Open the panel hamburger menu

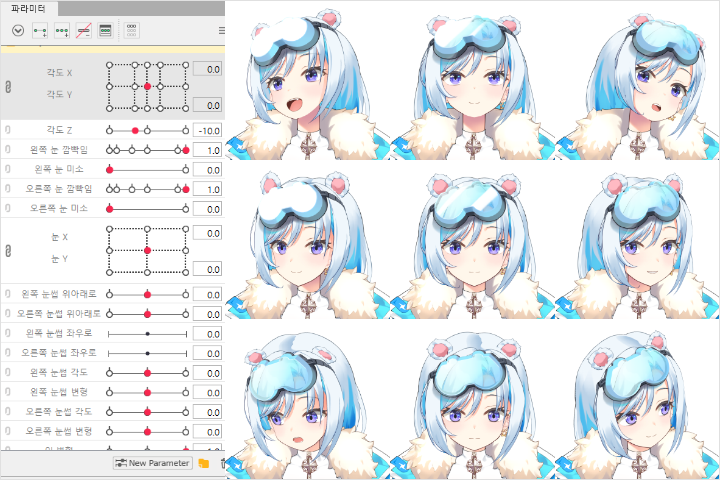[x=222, y=30]
